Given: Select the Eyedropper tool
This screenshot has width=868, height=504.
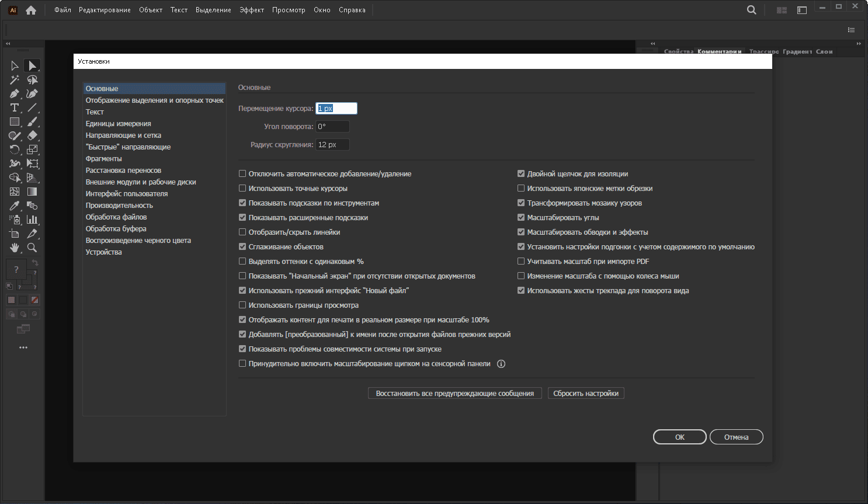Looking at the screenshot, I should 15,206.
